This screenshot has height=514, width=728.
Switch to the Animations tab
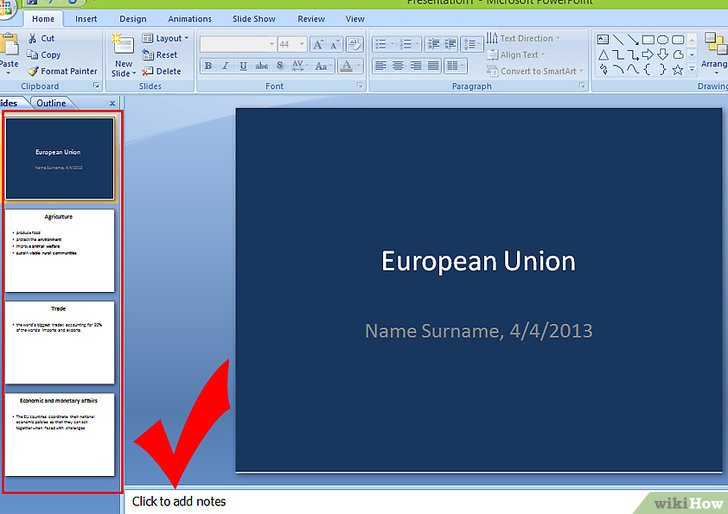(189, 19)
